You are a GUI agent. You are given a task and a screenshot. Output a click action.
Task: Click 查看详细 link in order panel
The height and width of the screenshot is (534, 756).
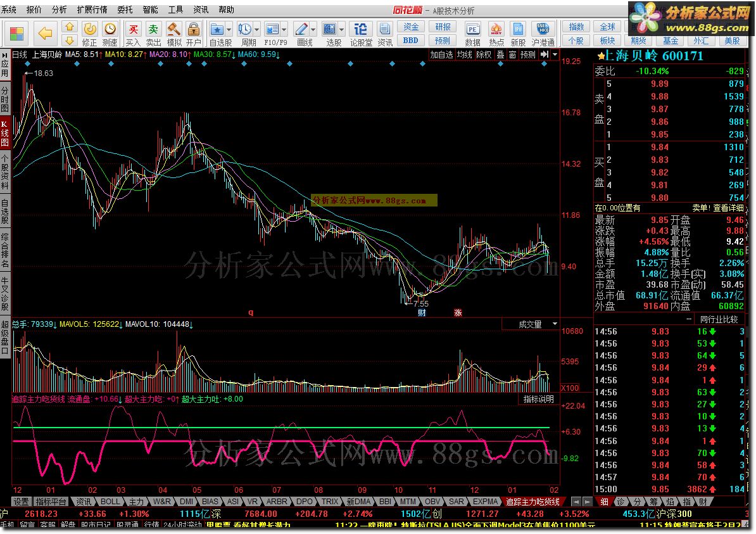point(728,208)
